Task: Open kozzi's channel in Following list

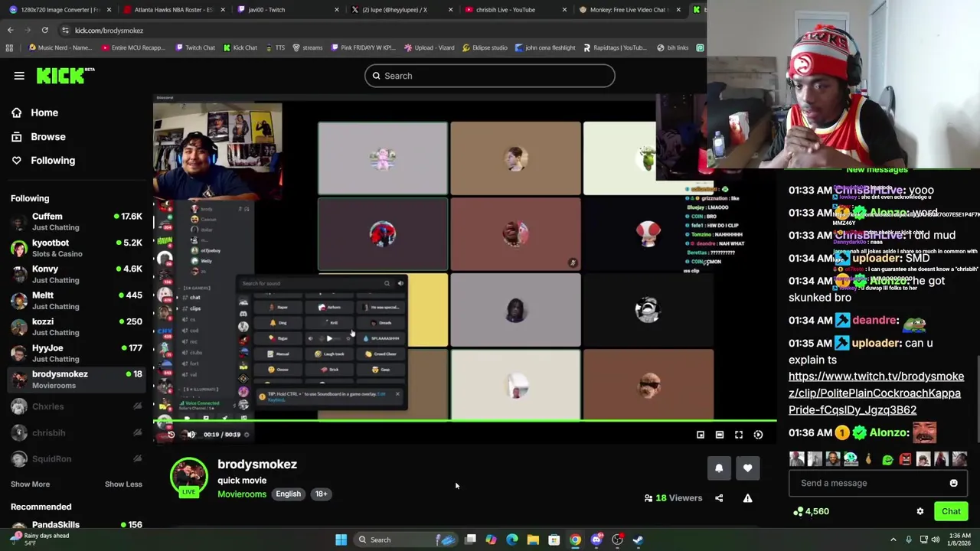Action: (x=77, y=327)
